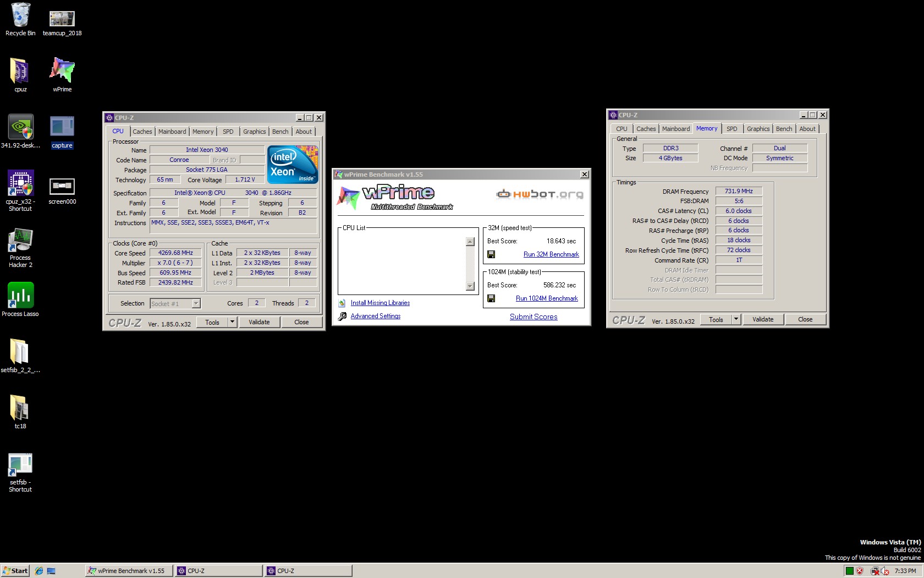The height and width of the screenshot is (578, 924).
Task: Click Close button in left CPU-Z window
Action: 301,322
